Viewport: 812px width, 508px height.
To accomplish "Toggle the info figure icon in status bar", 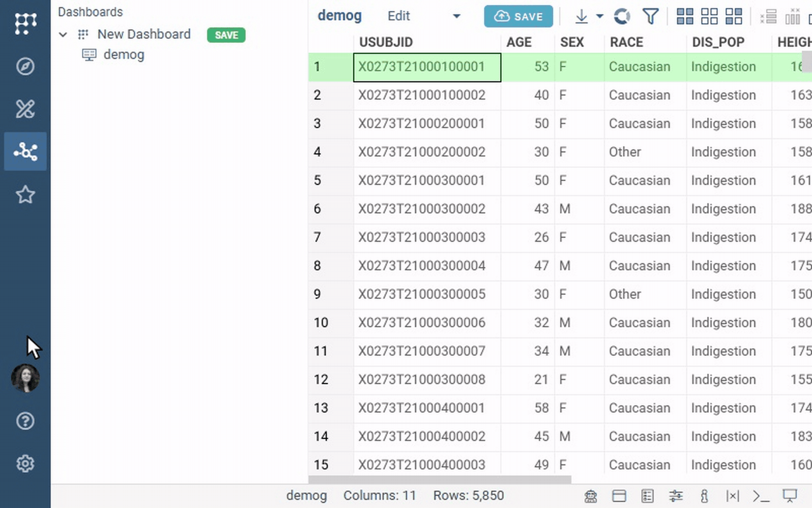I will pos(704,496).
